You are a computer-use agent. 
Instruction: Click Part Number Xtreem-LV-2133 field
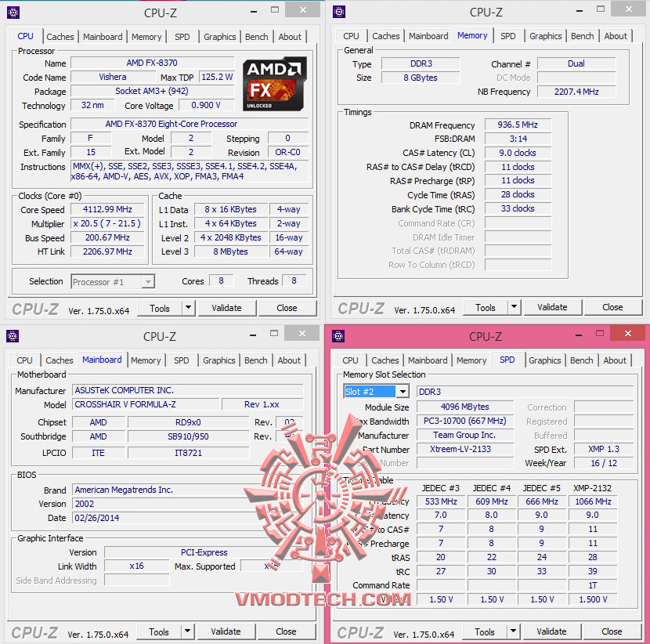coord(465,449)
